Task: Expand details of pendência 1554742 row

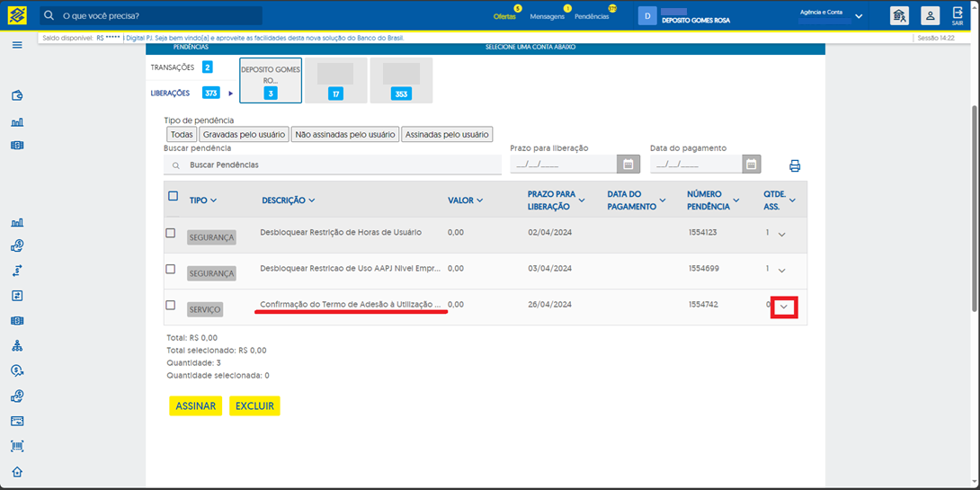Action: pos(784,307)
